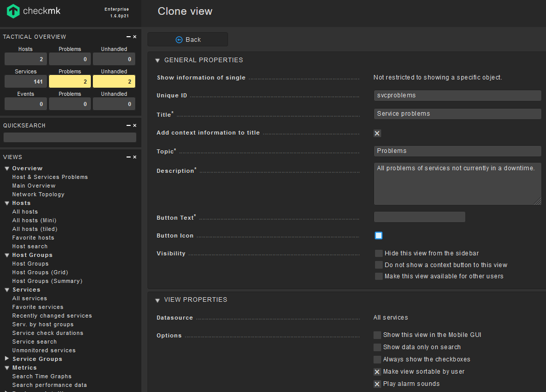Open the All hosts view
The image size is (546, 392).
click(x=25, y=212)
